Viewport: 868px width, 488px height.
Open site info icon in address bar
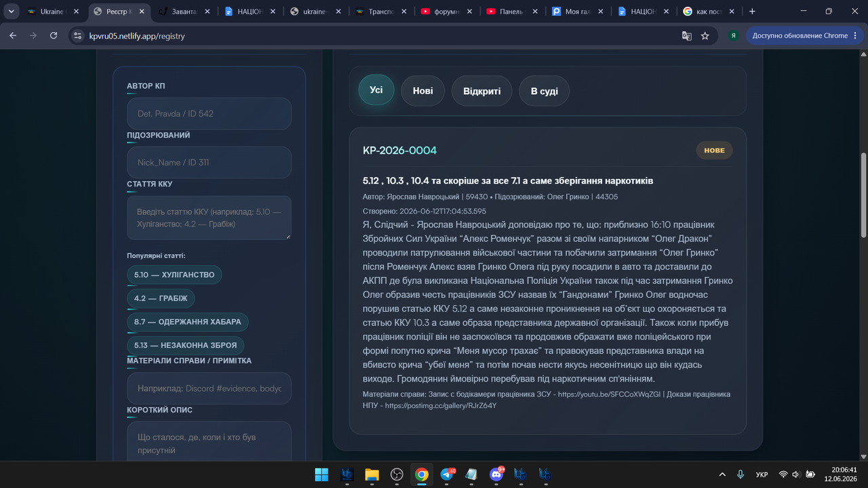point(77,36)
